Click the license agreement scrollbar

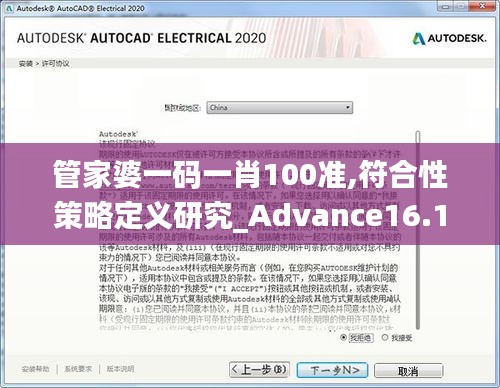[x=418, y=230]
